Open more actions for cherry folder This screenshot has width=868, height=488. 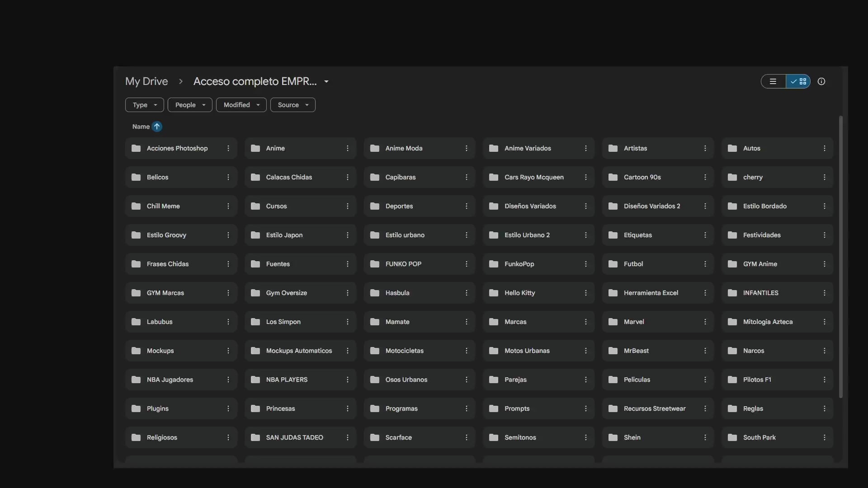point(825,177)
